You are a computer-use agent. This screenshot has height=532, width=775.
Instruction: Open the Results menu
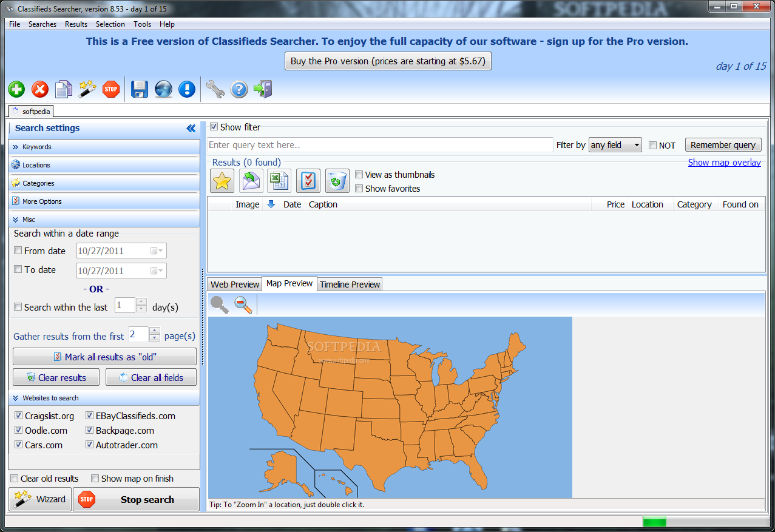(76, 24)
